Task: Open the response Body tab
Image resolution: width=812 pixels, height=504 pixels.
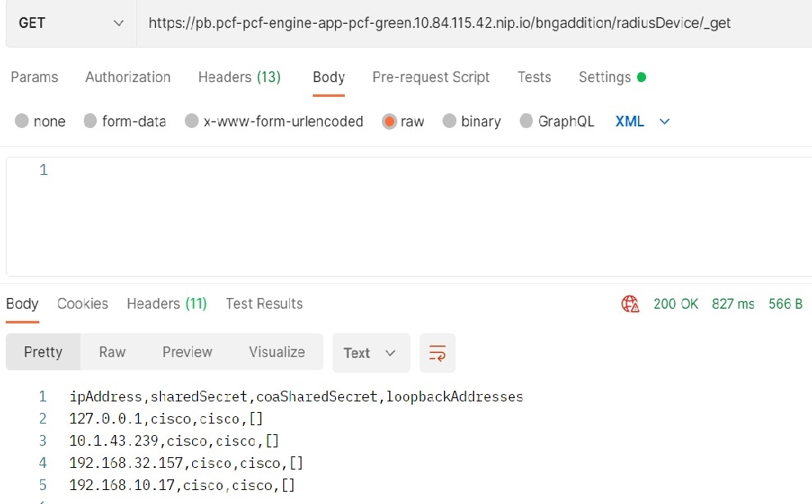Action: (x=22, y=304)
